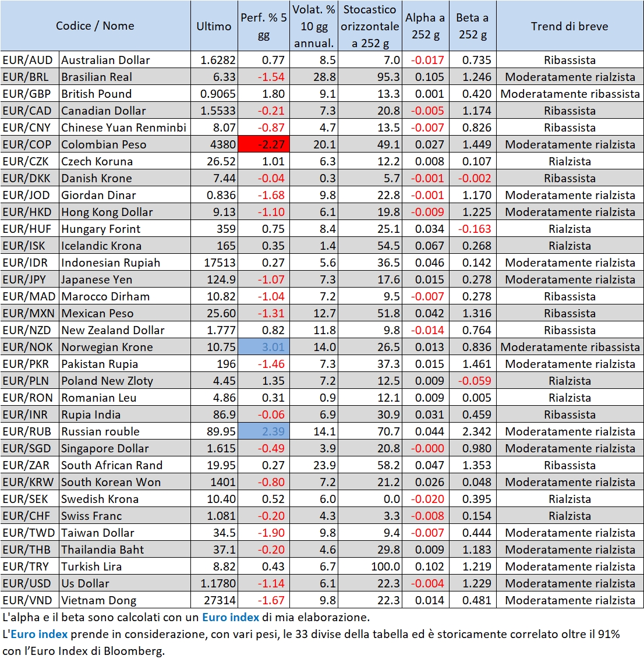644x659 pixels.
Task: Click the 'Volat. % 10 gg annual.' header
Action: pyautogui.click(x=314, y=26)
